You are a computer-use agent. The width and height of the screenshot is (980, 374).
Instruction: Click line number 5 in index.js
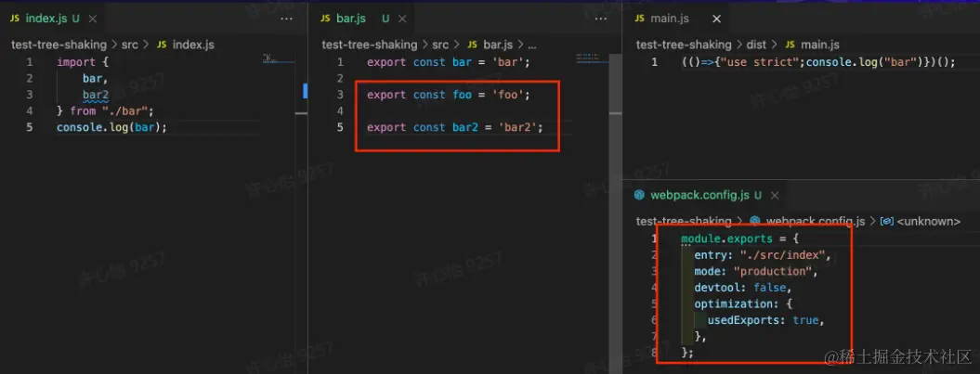coord(30,127)
